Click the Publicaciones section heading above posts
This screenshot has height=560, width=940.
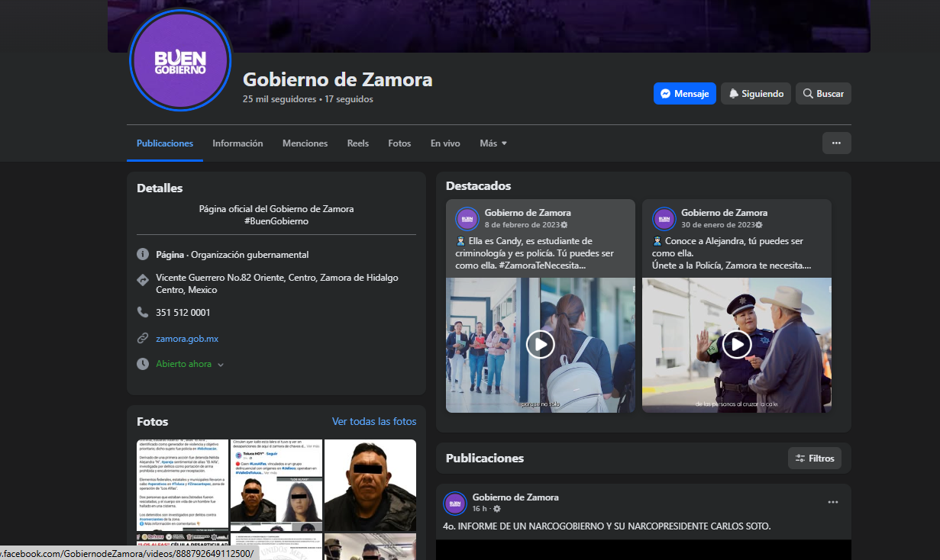coord(485,459)
